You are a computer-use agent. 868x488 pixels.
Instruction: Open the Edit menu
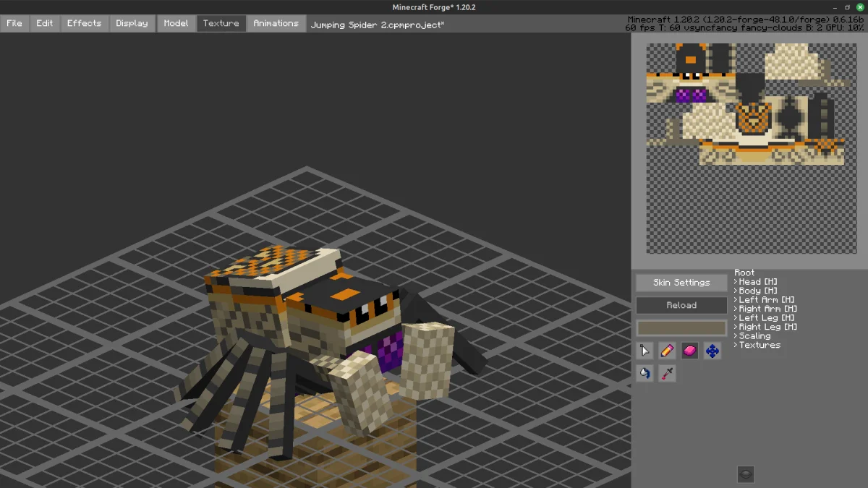pyautogui.click(x=45, y=23)
